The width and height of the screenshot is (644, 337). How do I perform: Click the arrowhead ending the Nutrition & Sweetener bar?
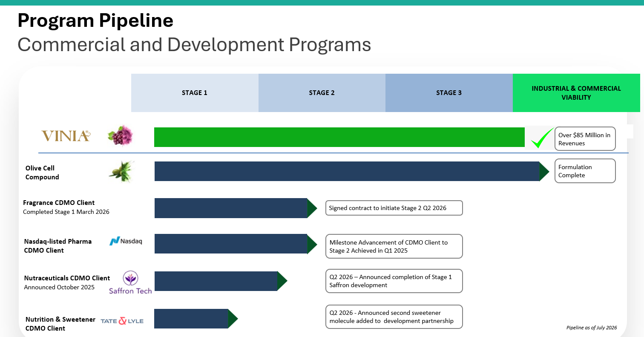233,319
